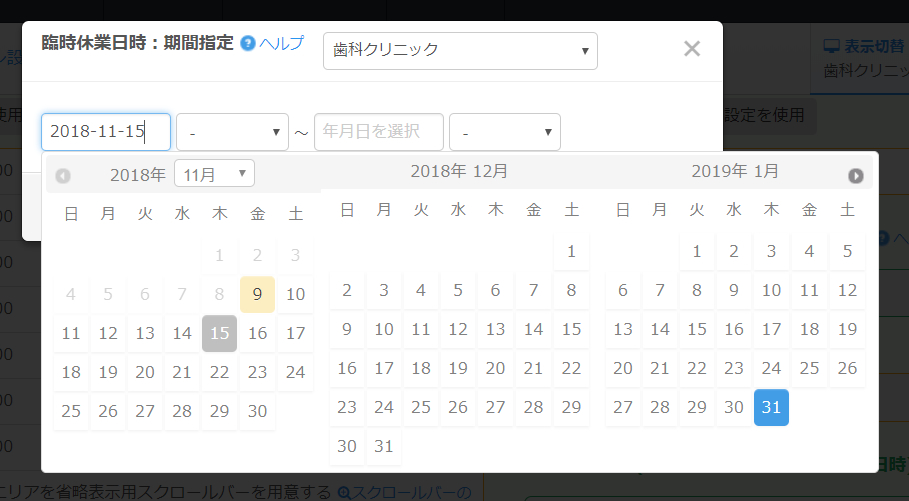Image resolution: width=909 pixels, height=501 pixels.
Task: Go to next month in calendar
Action: tap(855, 176)
